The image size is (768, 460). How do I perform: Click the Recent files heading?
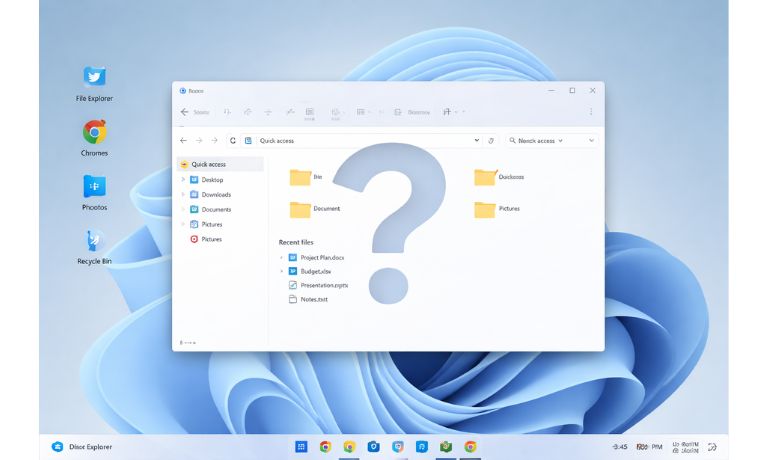(x=296, y=242)
